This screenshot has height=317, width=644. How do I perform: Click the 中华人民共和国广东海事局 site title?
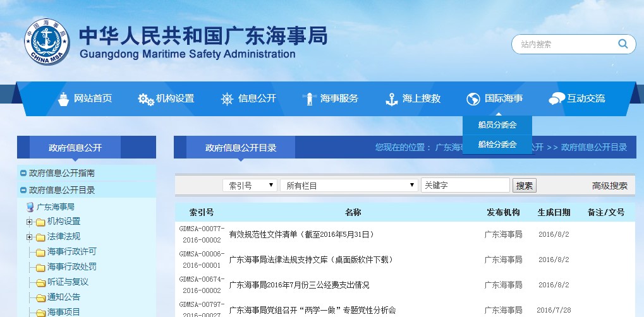(x=204, y=36)
